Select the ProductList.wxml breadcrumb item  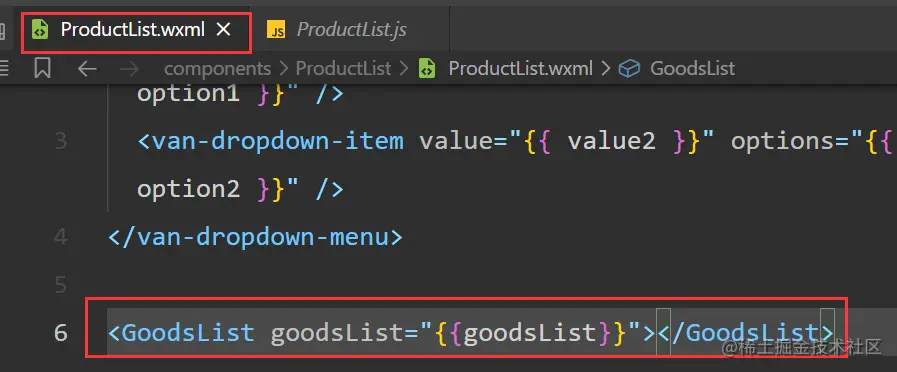click(x=520, y=69)
